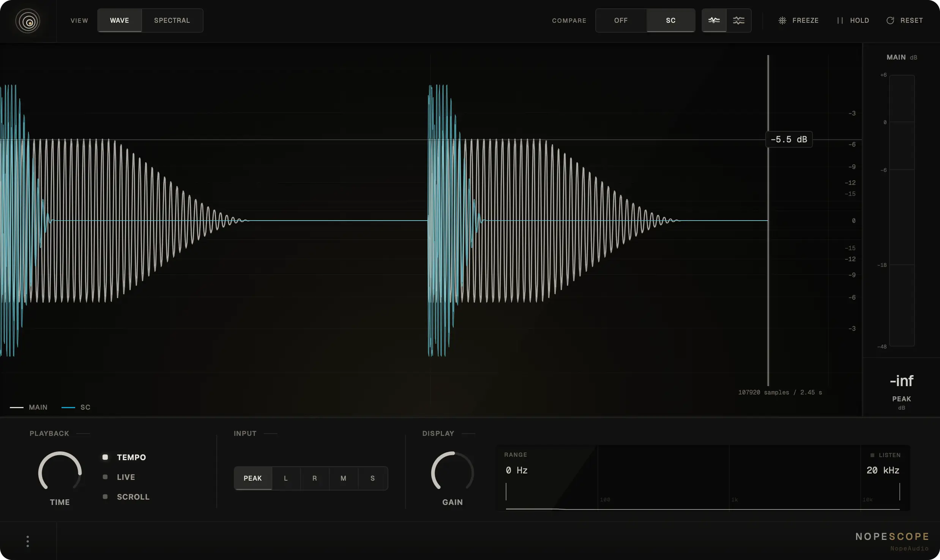940x560 pixels.
Task: Choose S (side) input channel
Action: 373,478
